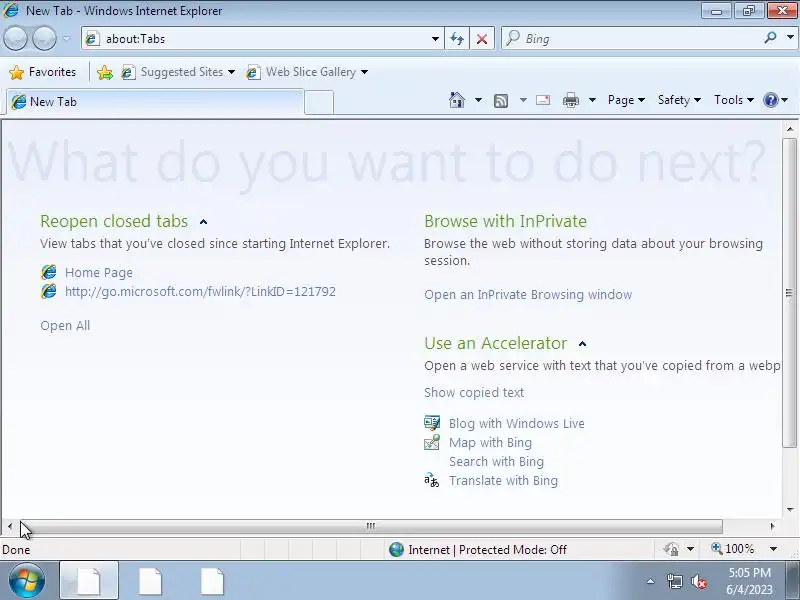
Task: Click the horizontal scrollbar thumb
Action: [370, 526]
